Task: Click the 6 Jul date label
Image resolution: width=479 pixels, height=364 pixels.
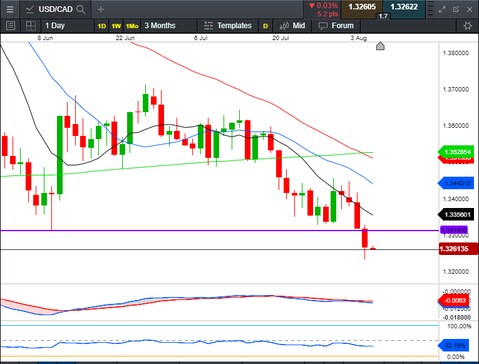Action: (x=201, y=38)
